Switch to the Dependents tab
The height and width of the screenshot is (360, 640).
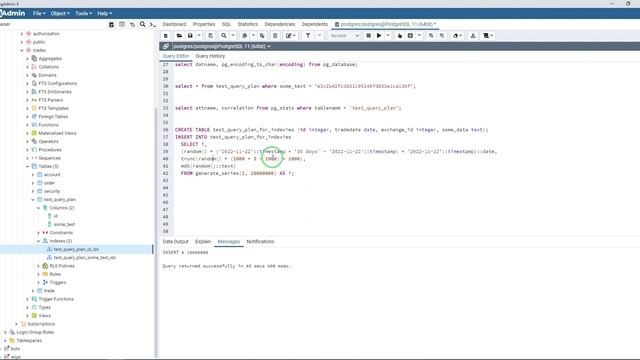(315, 24)
